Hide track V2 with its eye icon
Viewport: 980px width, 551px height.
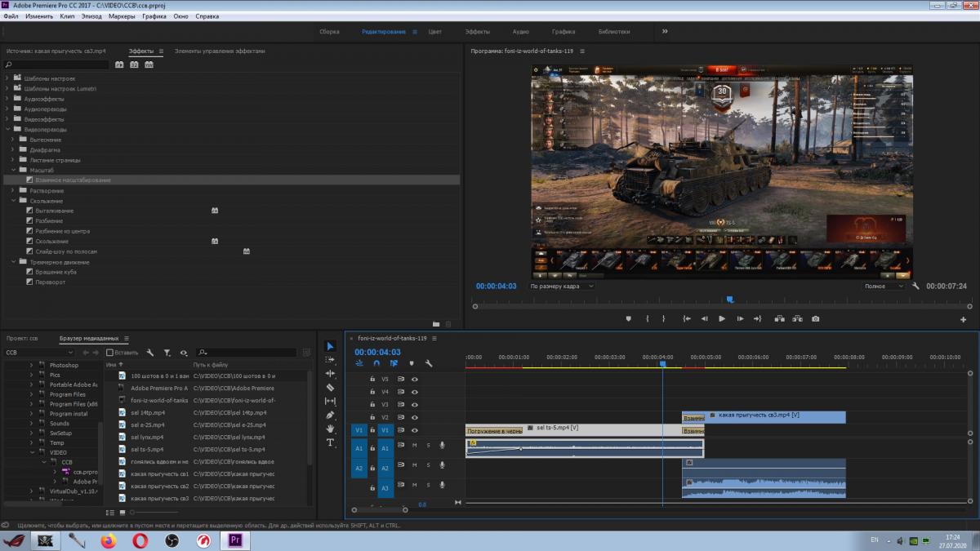[415, 417]
